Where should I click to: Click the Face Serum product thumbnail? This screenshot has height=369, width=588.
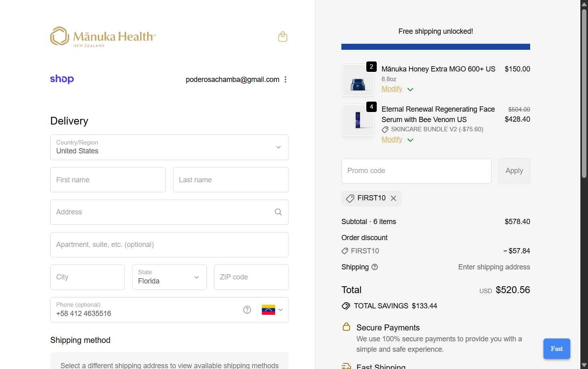(358, 120)
